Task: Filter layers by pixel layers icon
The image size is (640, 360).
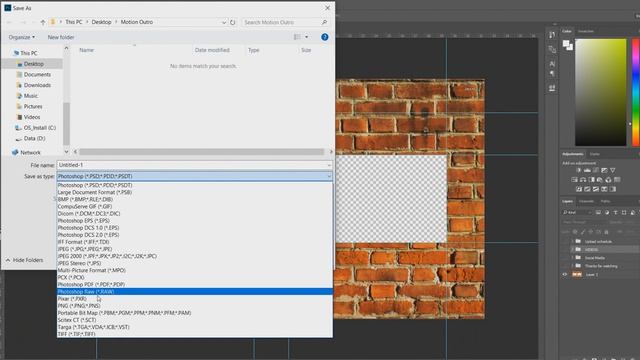Action: tap(598, 213)
